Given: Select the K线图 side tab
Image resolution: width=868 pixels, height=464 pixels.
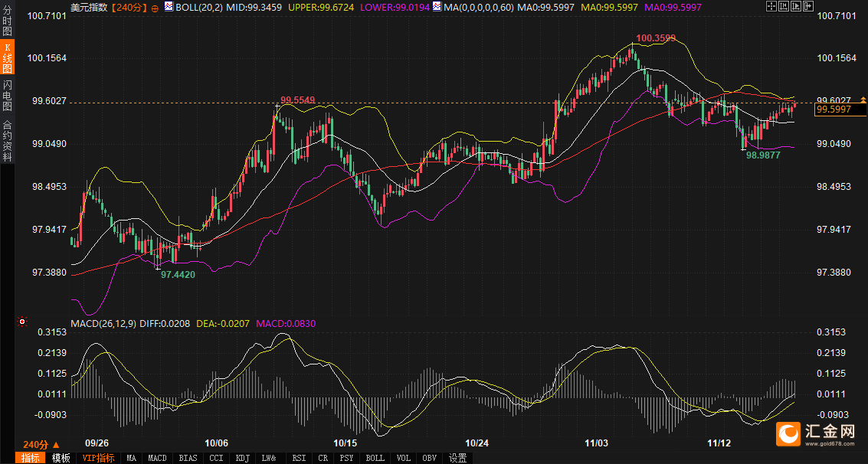Looking at the screenshot, I should click(x=8, y=57).
